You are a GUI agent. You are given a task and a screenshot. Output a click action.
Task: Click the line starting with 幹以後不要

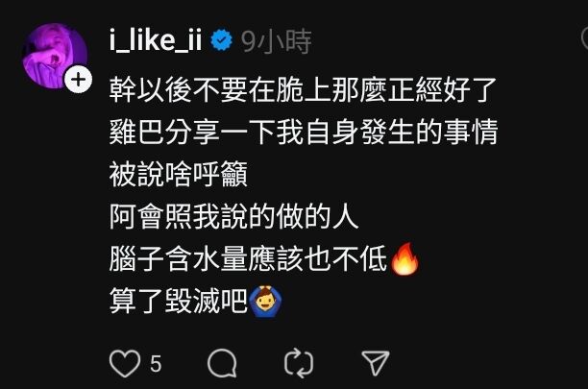click(x=304, y=89)
